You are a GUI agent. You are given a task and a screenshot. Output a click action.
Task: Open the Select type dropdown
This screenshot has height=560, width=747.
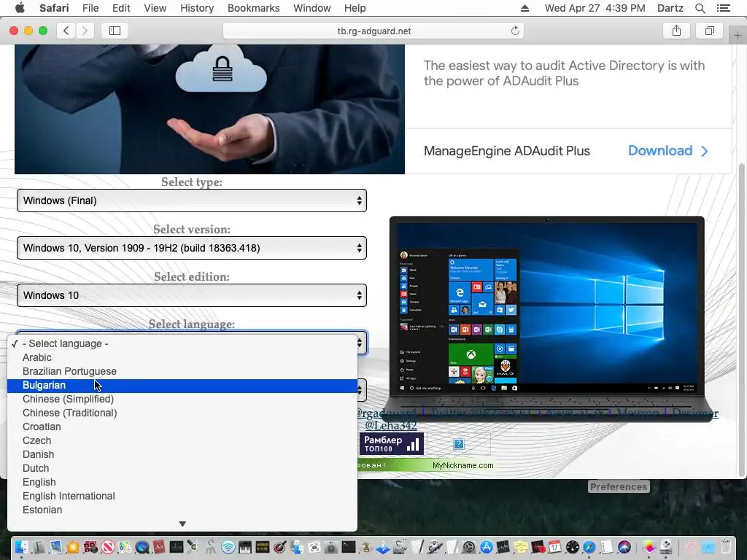coord(192,201)
